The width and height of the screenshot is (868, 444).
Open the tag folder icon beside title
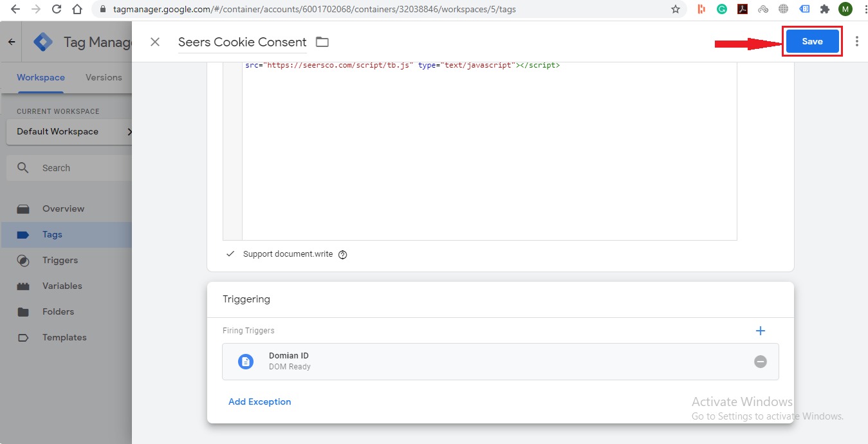point(322,42)
